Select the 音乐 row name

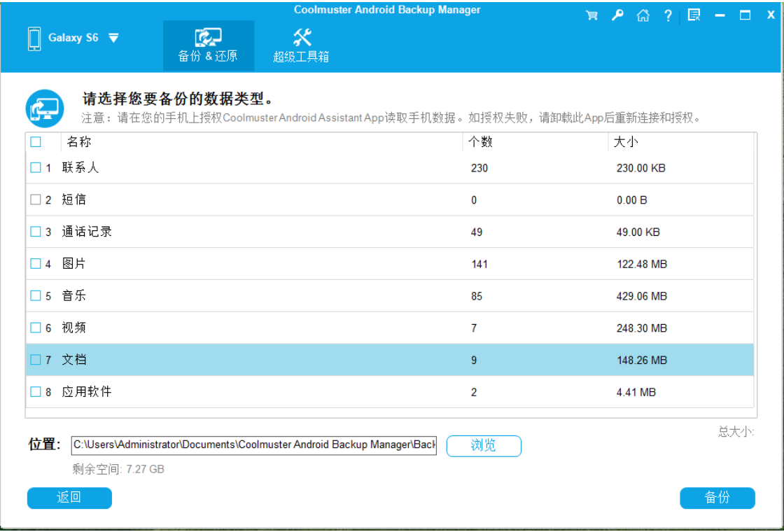[74, 295]
